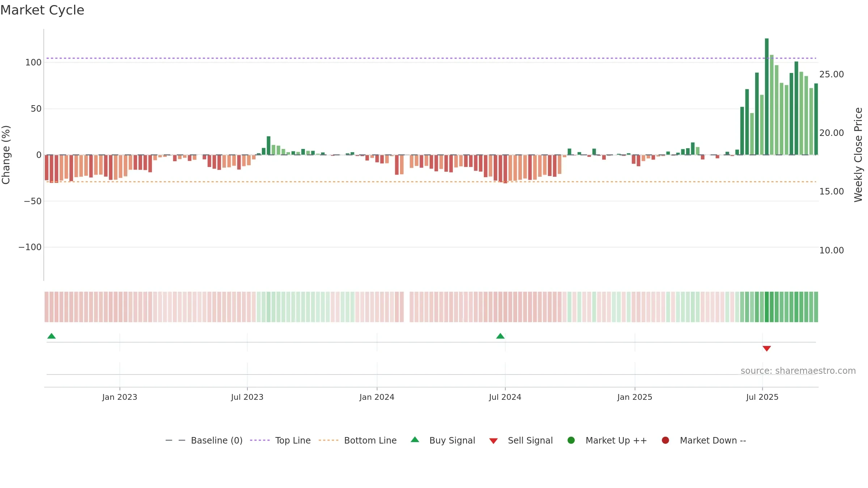The width and height of the screenshot is (868, 488).
Task: Click the Jan 2025 axis label
Action: (635, 397)
